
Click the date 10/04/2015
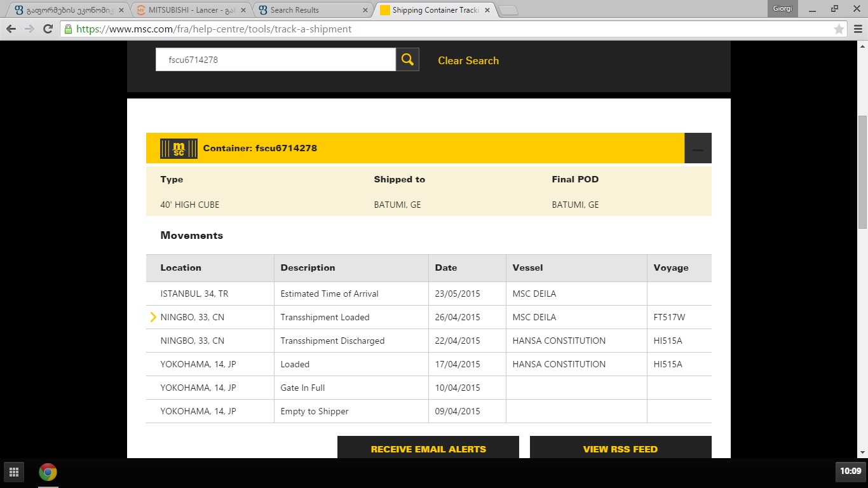458,388
